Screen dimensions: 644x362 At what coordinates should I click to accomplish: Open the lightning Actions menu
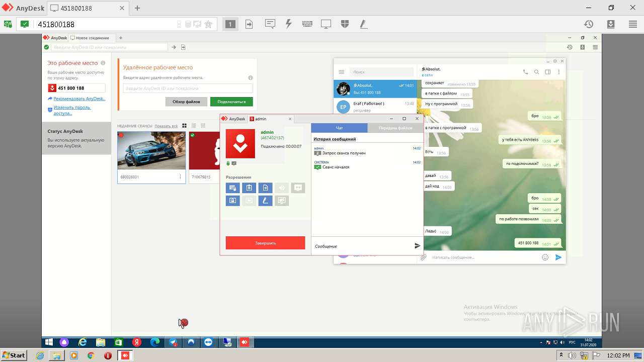click(289, 24)
